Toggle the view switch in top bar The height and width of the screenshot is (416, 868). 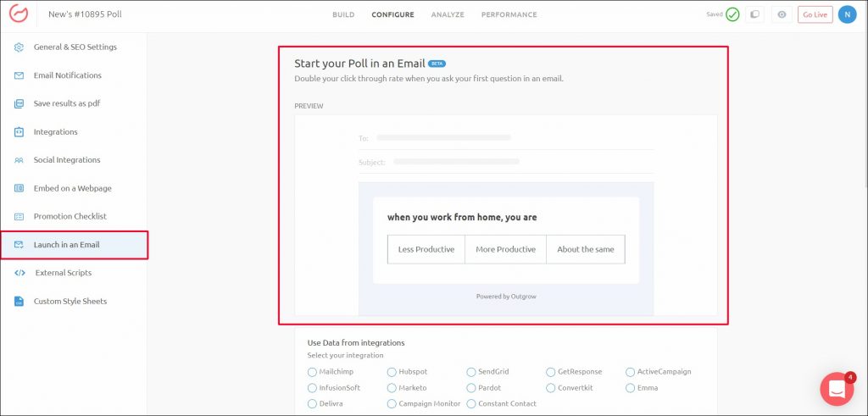(755, 14)
